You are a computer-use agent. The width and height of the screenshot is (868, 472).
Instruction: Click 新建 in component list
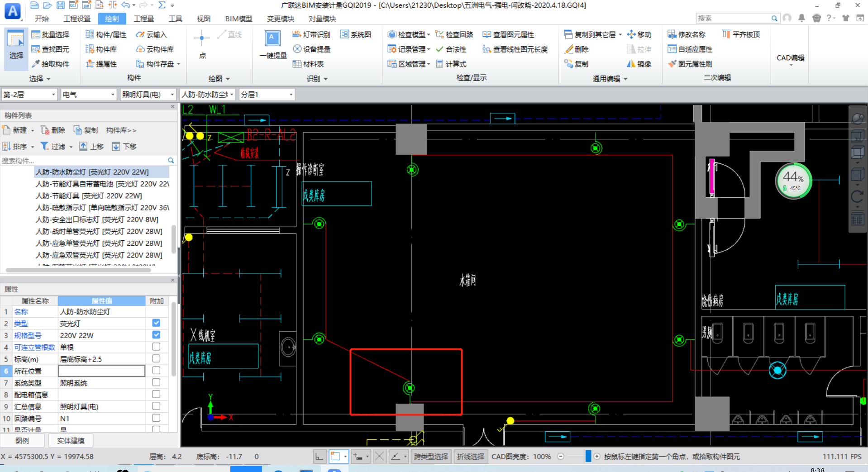click(x=19, y=130)
